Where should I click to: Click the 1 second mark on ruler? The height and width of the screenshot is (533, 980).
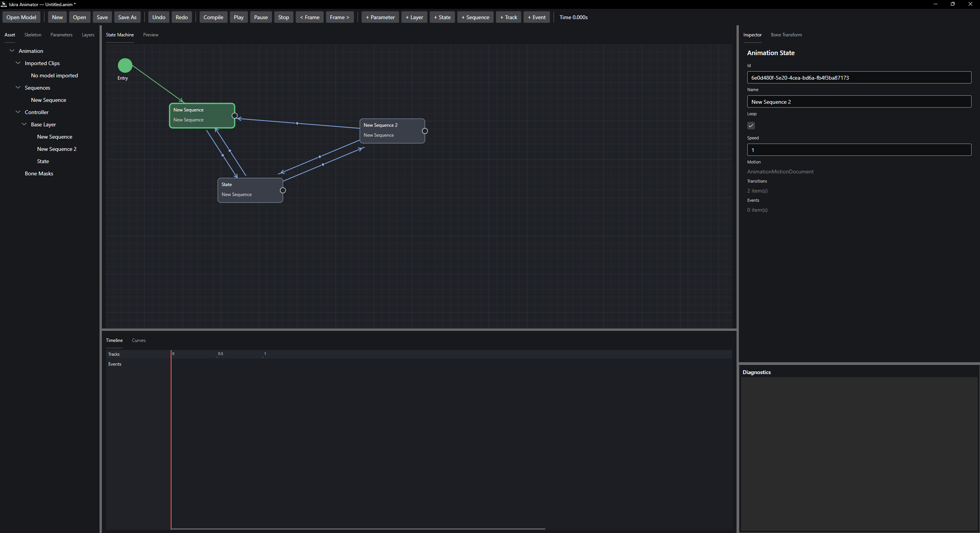(x=265, y=354)
